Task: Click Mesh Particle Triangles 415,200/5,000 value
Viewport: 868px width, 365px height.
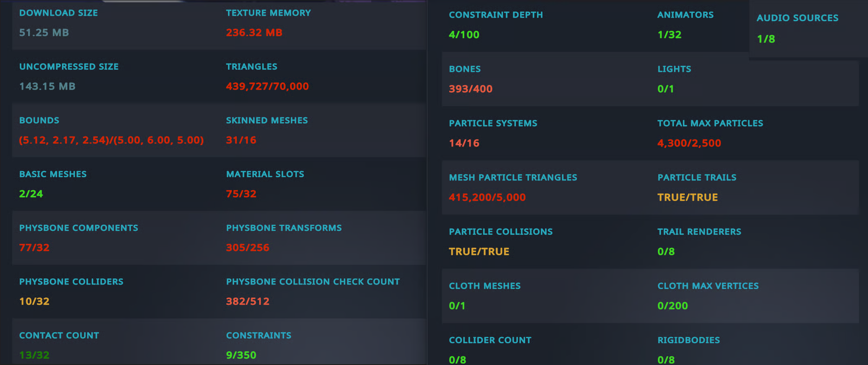Action: [x=487, y=198]
